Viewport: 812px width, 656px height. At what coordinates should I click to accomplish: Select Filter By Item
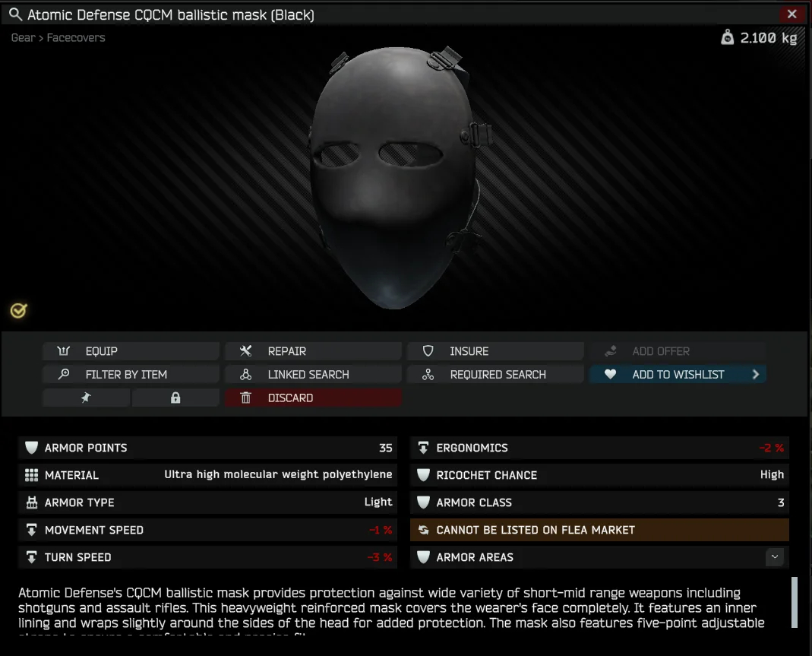pyautogui.click(x=131, y=375)
